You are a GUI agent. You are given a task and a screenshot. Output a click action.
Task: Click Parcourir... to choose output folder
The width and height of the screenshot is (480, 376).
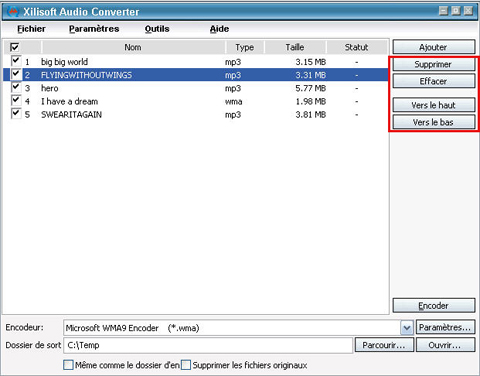(x=384, y=345)
